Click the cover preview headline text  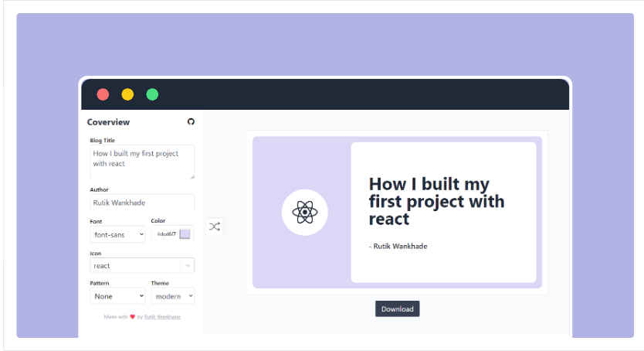(x=436, y=201)
